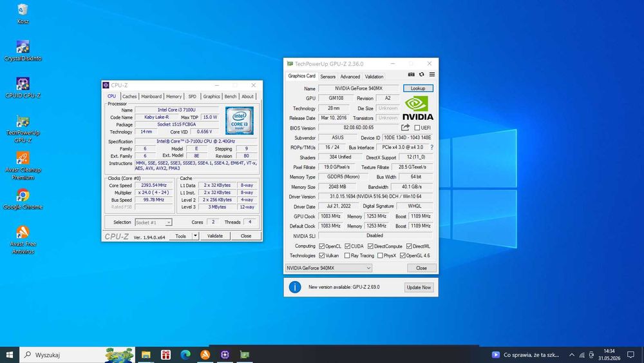Viewport: 644px width, 363px height.
Task: Open the Windows Start menu
Action: coord(10,355)
